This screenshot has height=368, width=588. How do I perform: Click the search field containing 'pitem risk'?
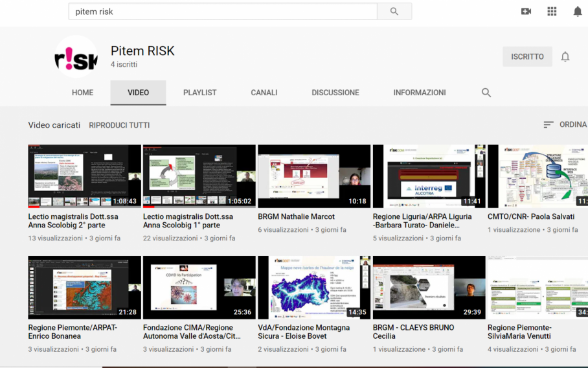tap(223, 11)
